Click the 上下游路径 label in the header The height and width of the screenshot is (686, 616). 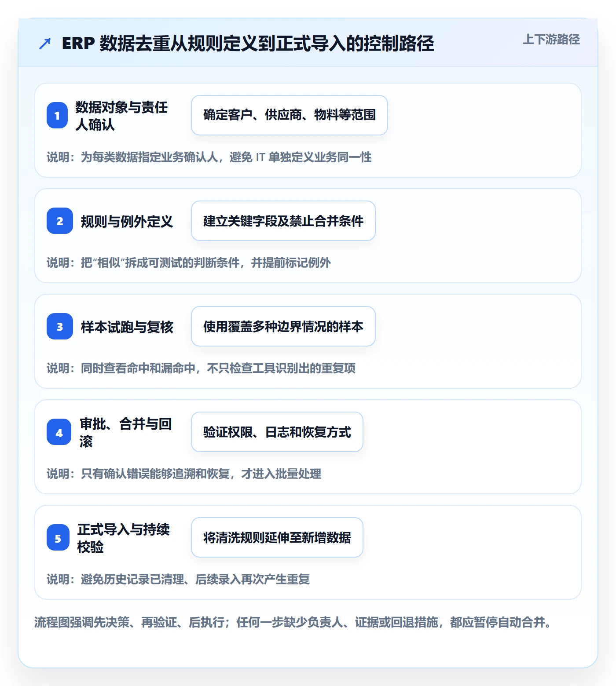(551, 40)
